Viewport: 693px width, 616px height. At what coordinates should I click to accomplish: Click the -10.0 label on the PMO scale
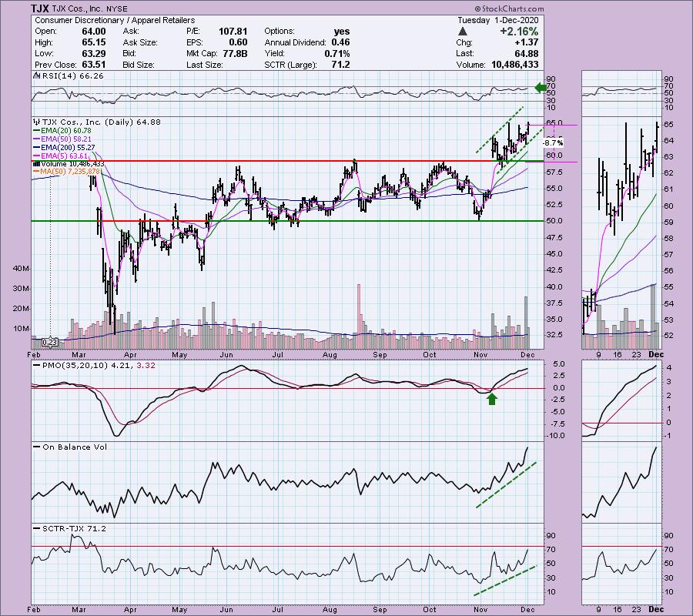click(x=554, y=436)
